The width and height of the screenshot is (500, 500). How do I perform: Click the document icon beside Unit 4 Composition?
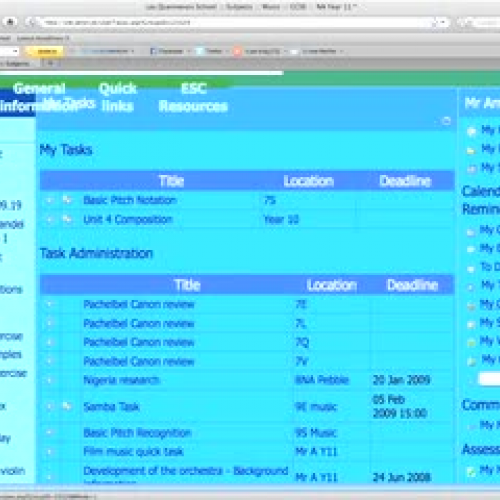click(x=67, y=219)
